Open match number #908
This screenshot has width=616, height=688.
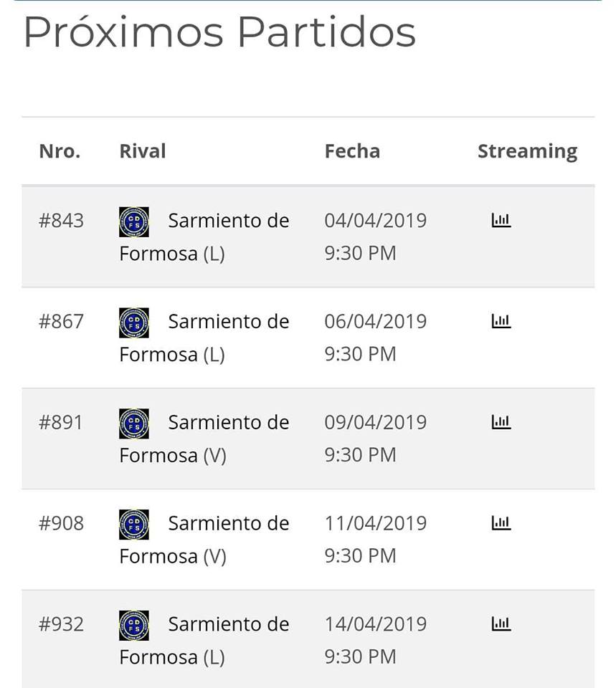click(61, 523)
